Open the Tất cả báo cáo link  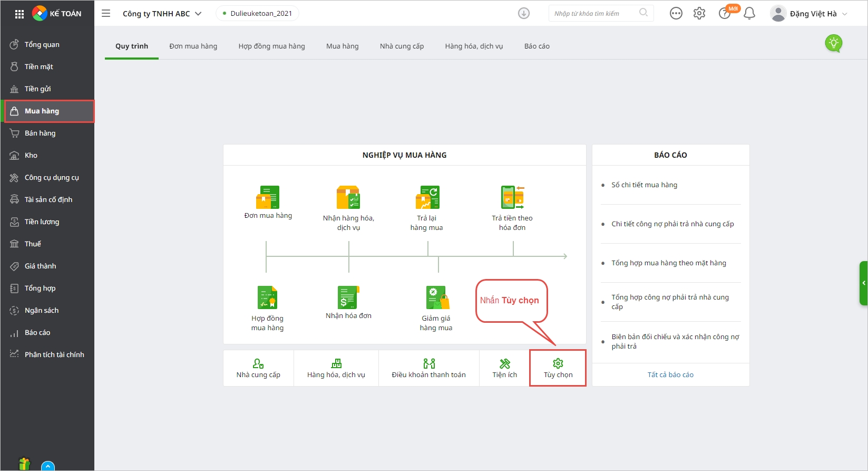[x=670, y=375]
